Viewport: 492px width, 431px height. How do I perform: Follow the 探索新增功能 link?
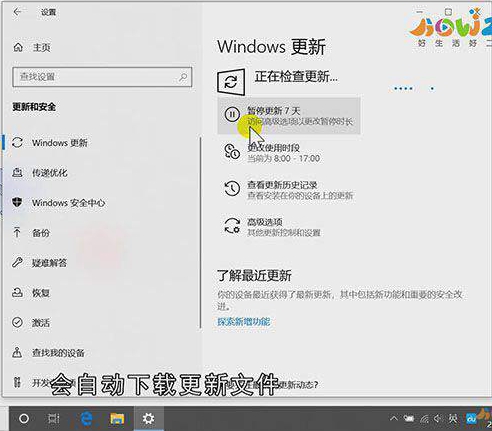coord(243,322)
